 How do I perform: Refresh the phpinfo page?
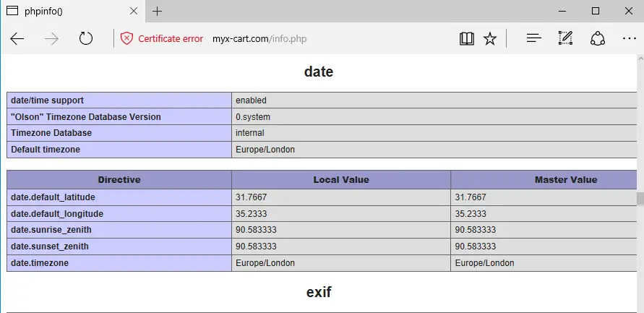point(86,39)
